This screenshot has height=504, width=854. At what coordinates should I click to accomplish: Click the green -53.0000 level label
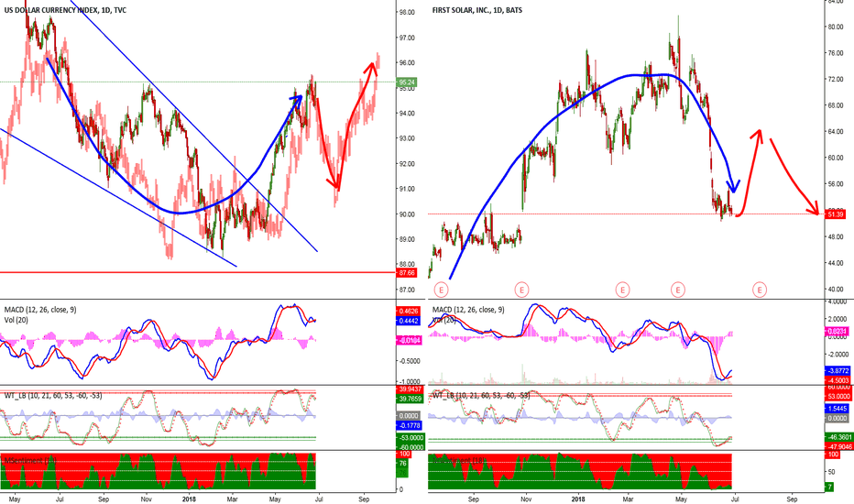click(x=411, y=437)
